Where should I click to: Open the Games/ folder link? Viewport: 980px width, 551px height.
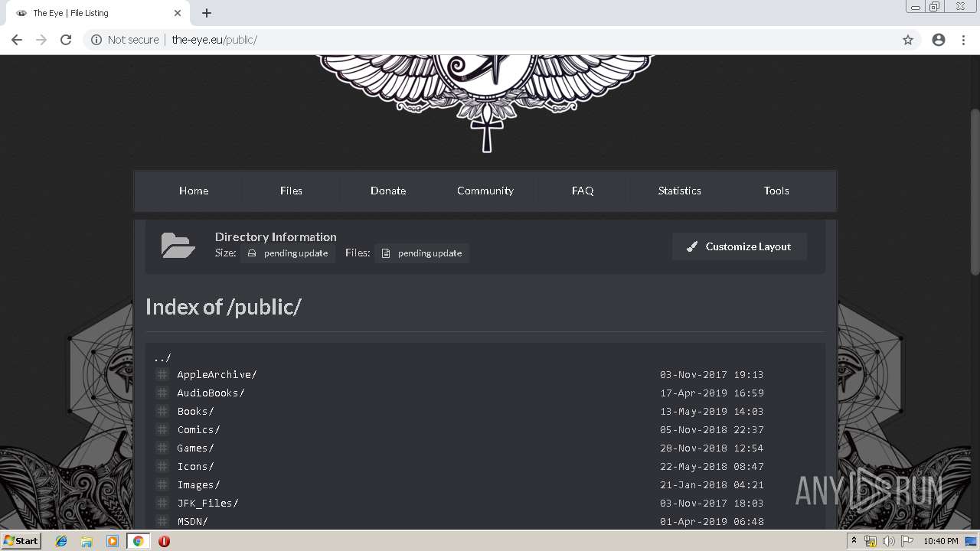(196, 448)
